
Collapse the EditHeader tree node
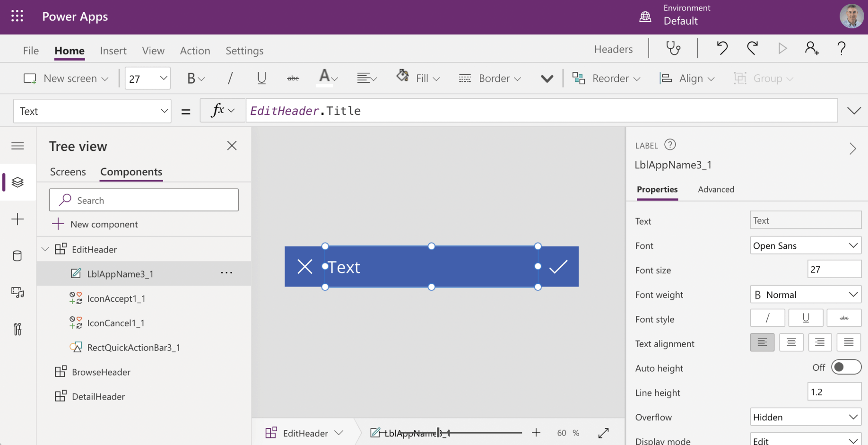click(45, 249)
